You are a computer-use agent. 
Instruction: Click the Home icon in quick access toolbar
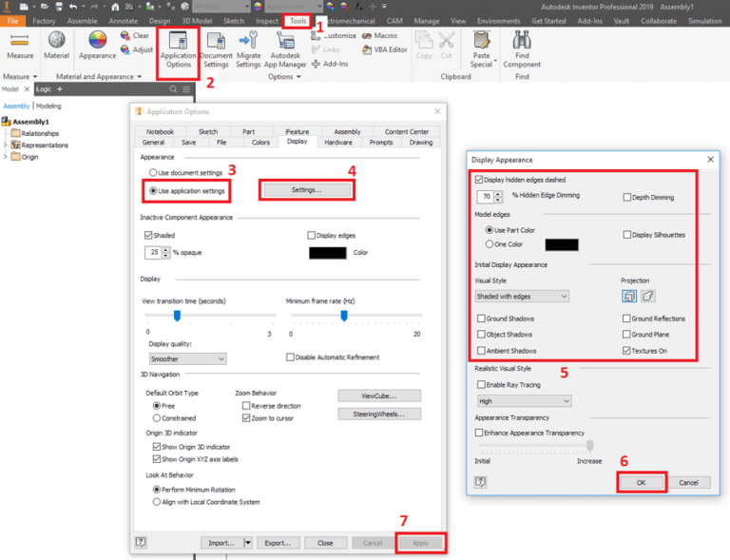tap(115, 7)
